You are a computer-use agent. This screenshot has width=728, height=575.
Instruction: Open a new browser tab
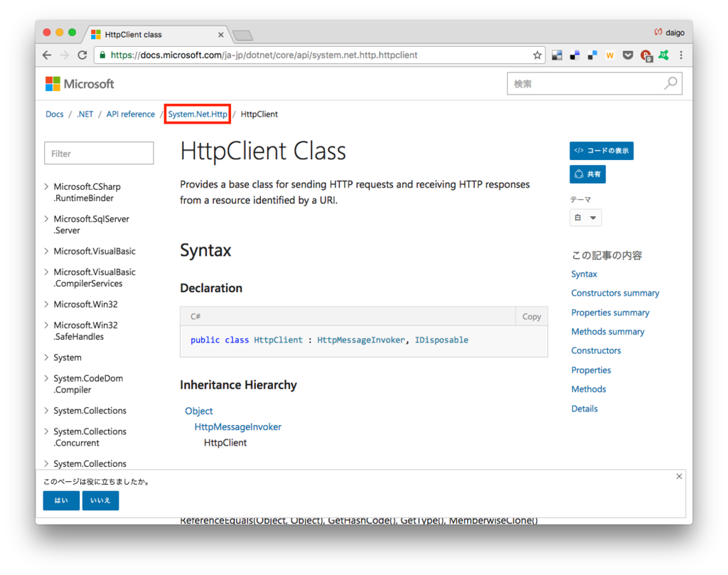click(x=242, y=36)
